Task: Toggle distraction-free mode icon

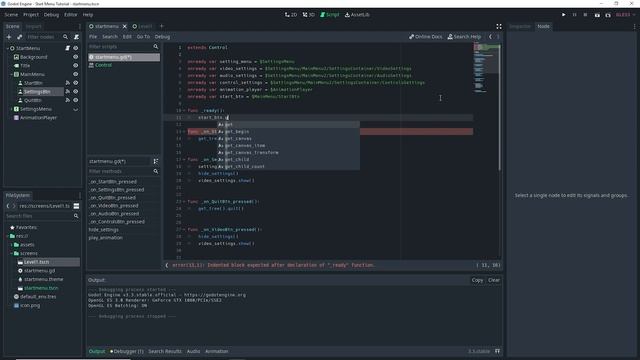Action: click(499, 26)
